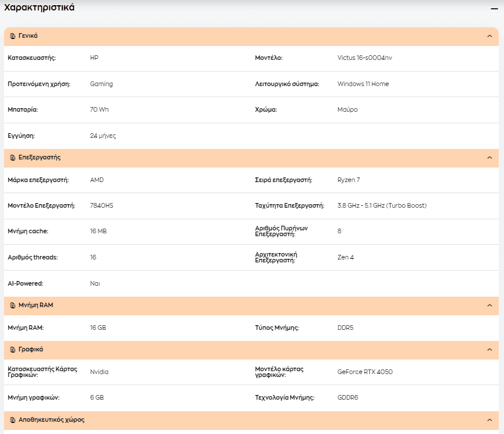The image size is (504, 434).
Task: Click the Γραφικά section header title
Action: coord(30,350)
